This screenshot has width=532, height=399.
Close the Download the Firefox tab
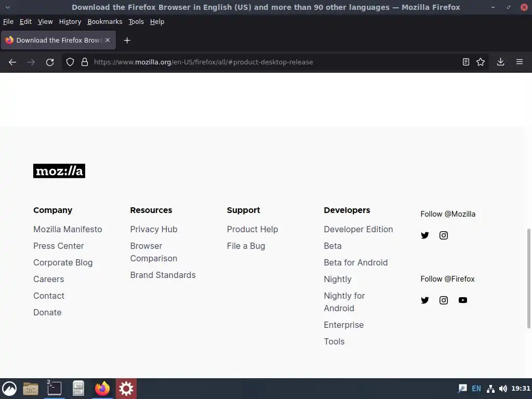pyautogui.click(x=108, y=40)
